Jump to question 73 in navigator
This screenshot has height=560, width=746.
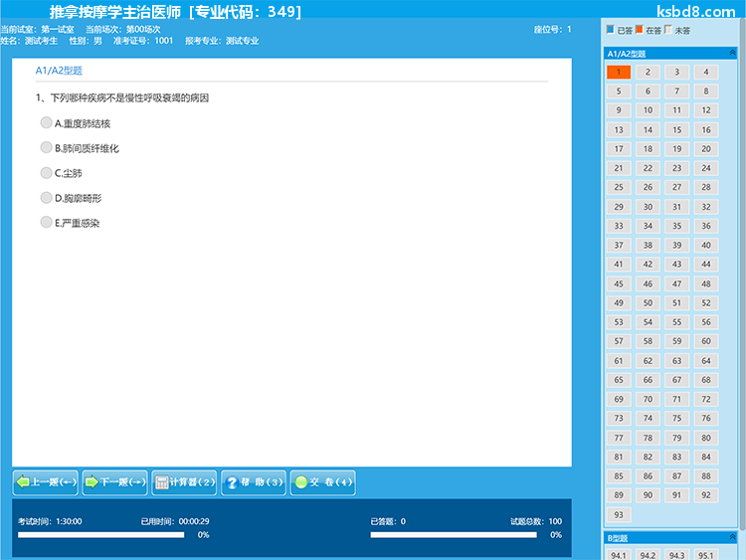click(x=619, y=418)
